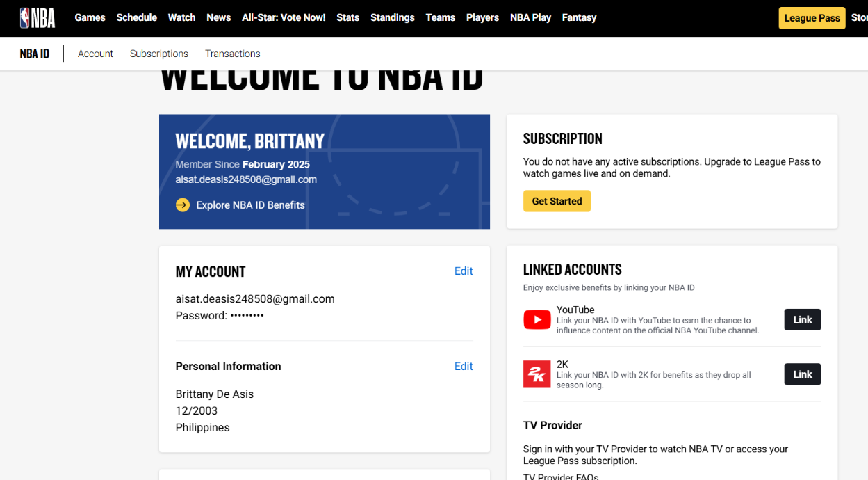Click the My Account email address text
868x480 pixels.
pyautogui.click(x=255, y=299)
